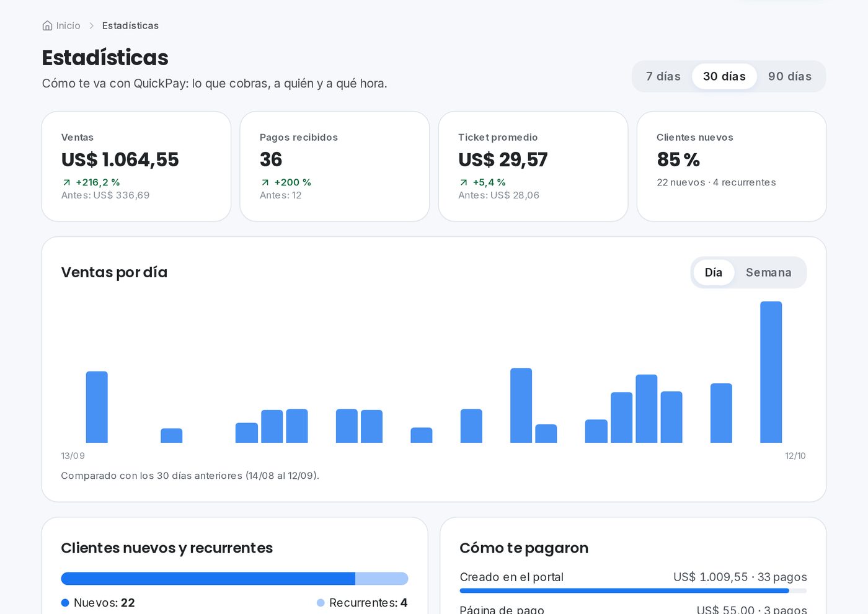The image size is (868, 614).
Task: Click the note Comparado con los 30 días anteriores
Action: pos(190,476)
